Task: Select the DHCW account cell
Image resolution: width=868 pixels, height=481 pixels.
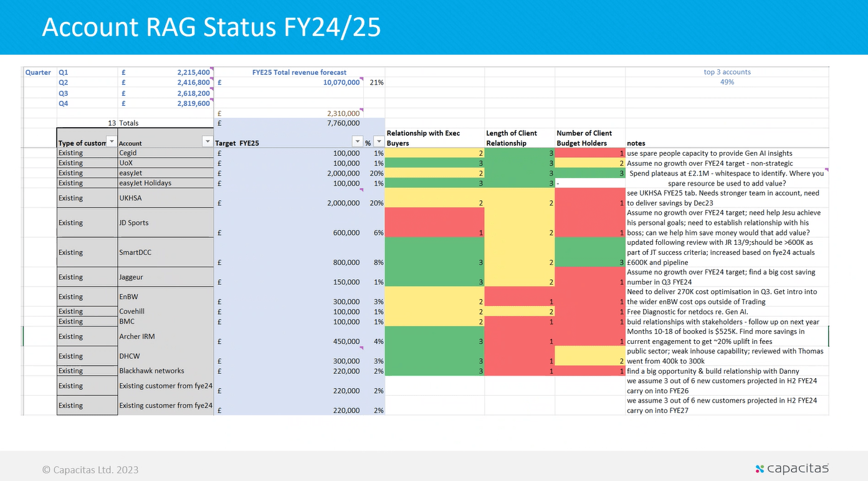Action: [x=166, y=356]
